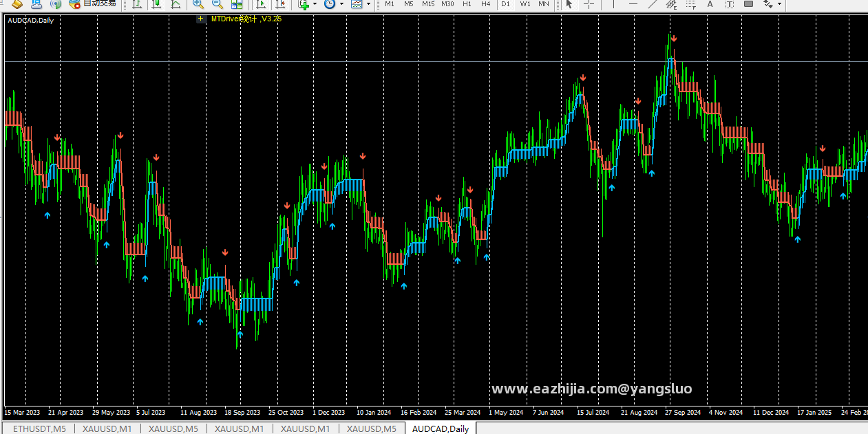Select the W1 timeframe
This screenshot has height=434, width=868.
point(525,3)
